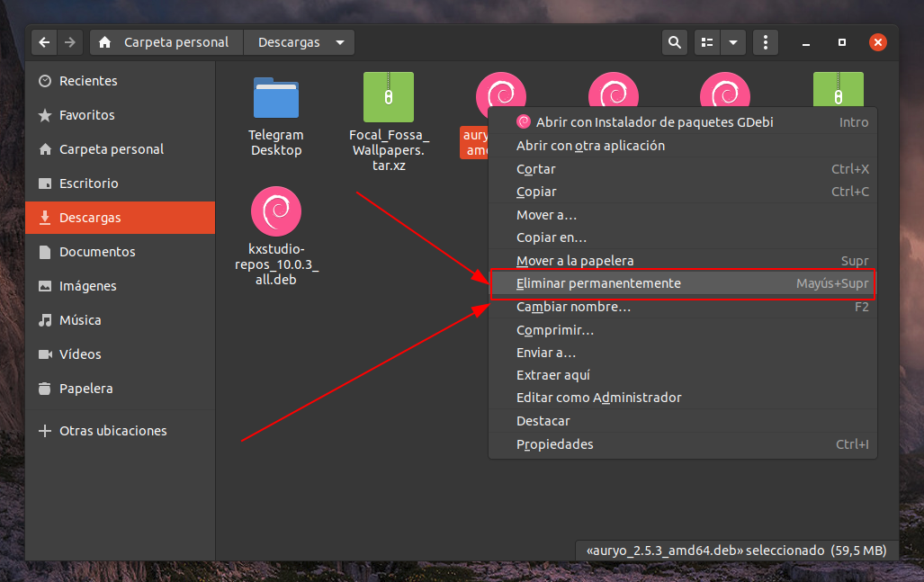
Task: Select the Focal_Fossa_Wallpapers.tar.xz archive
Action: click(x=389, y=97)
